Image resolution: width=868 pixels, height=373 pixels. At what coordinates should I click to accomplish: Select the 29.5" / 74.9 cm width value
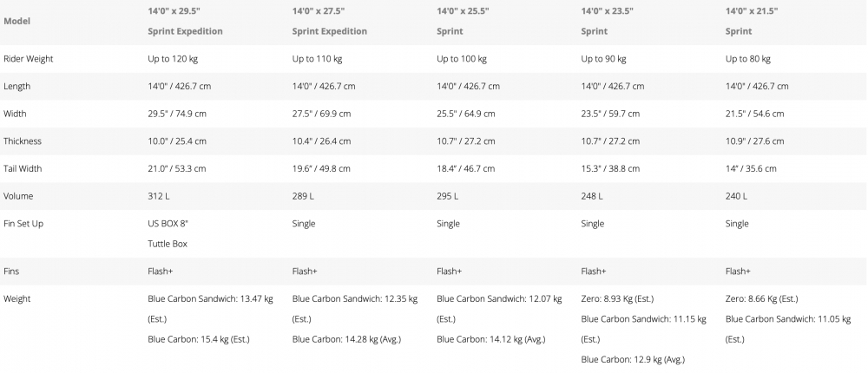(x=176, y=114)
